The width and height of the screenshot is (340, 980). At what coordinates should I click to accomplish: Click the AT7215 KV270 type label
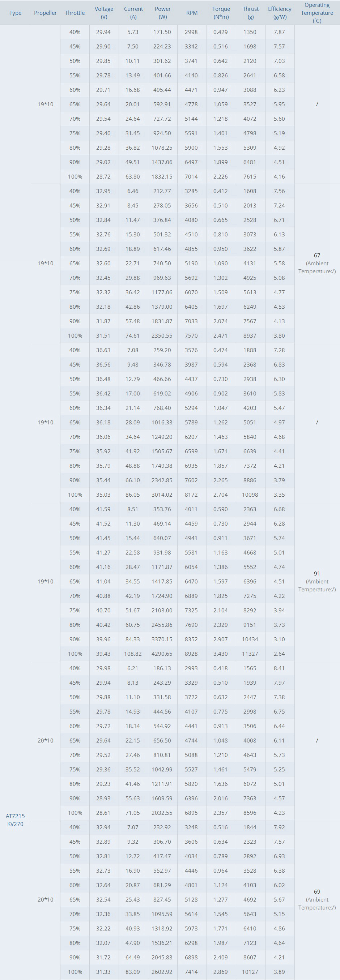15,820
